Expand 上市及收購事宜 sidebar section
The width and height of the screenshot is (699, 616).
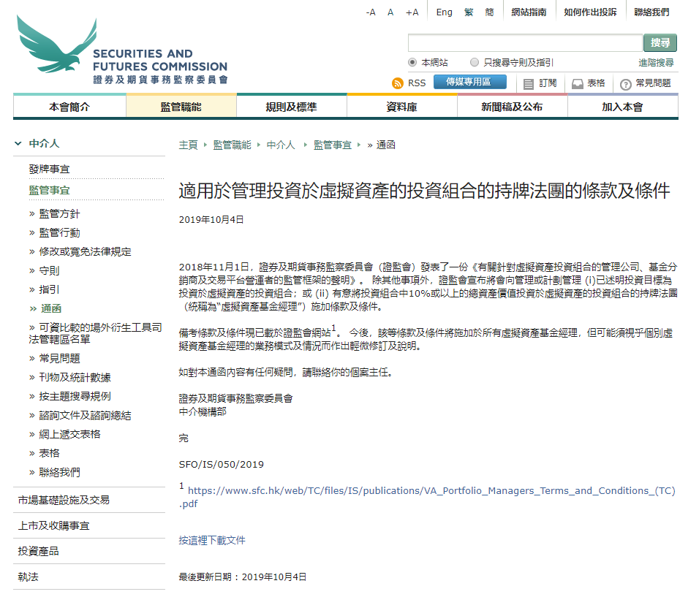click(x=53, y=525)
